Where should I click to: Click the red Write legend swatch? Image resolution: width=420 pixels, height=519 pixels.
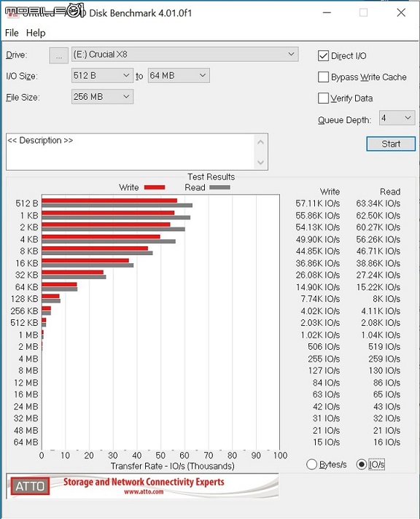155,187
